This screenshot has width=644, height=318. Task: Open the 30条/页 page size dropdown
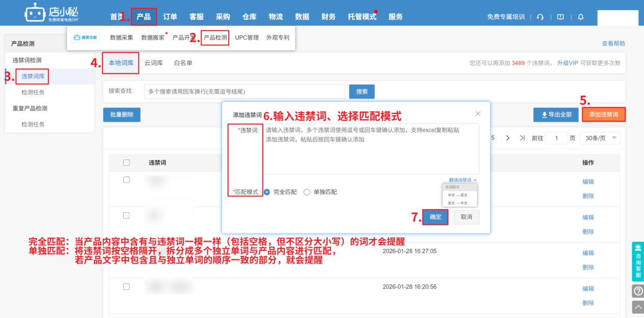coord(600,138)
